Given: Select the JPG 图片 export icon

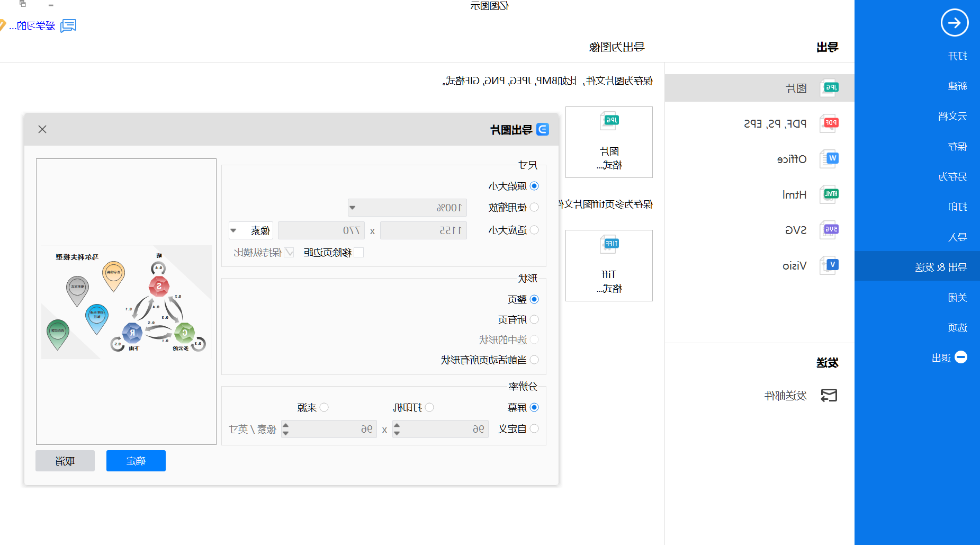Looking at the screenshot, I should [830, 88].
